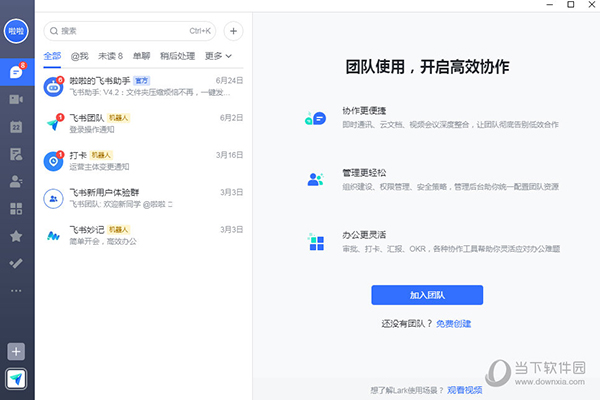Switch to the 未读 tab
The width and height of the screenshot is (600, 400).
(112, 56)
